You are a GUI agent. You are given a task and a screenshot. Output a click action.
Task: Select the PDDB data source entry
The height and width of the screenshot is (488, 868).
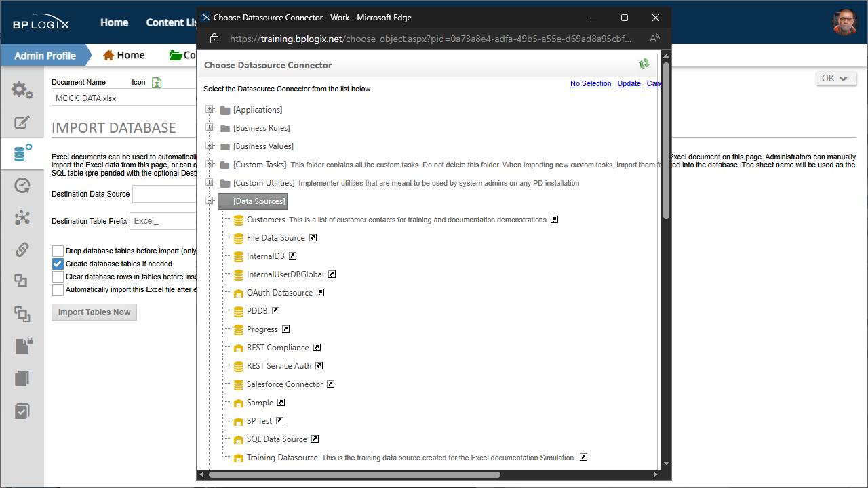[257, 311]
